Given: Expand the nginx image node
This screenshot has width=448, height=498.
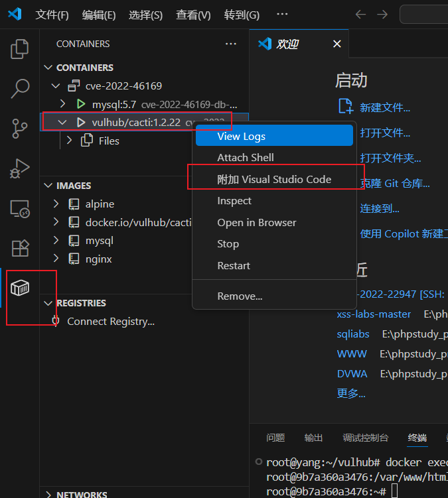Looking at the screenshot, I should (56, 259).
